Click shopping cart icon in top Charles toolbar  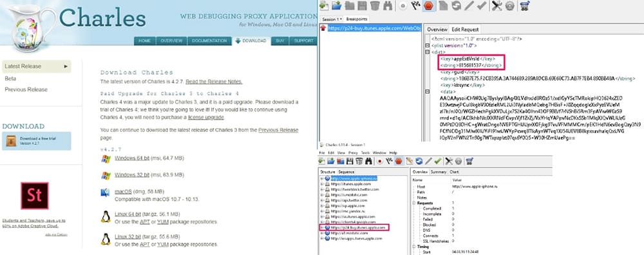524,6
